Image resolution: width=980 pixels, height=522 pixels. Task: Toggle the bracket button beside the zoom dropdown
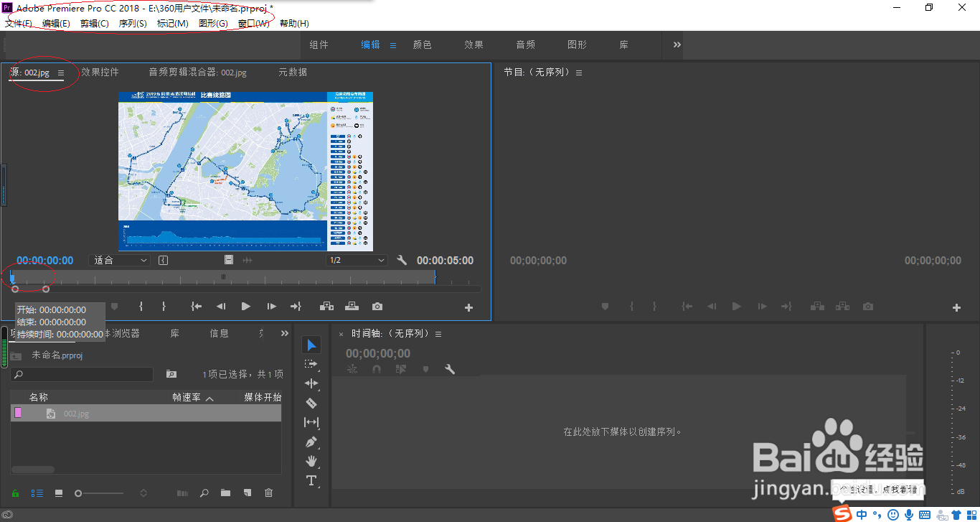coord(164,260)
